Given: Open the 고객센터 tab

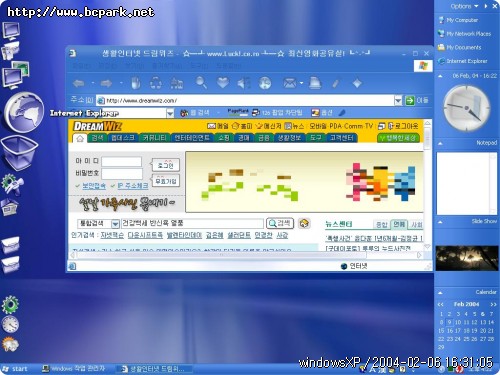Looking at the screenshot, I should pos(341,138).
